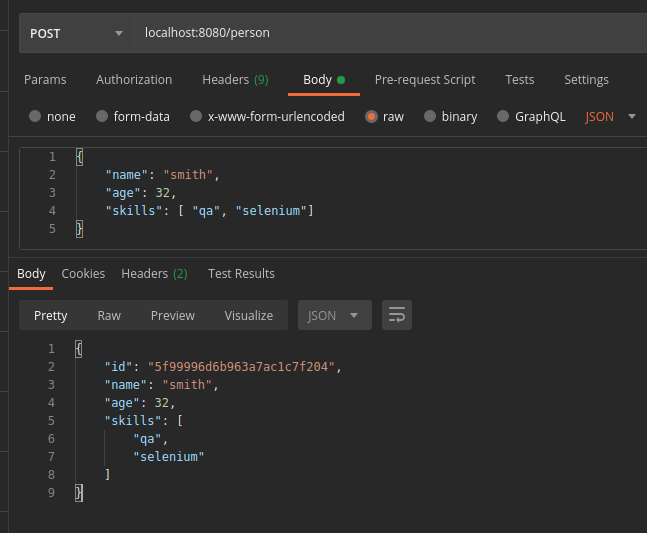Viewport: 647px width, 533px height.
Task: Select the none body type radio button
Action: click(x=35, y=116)
